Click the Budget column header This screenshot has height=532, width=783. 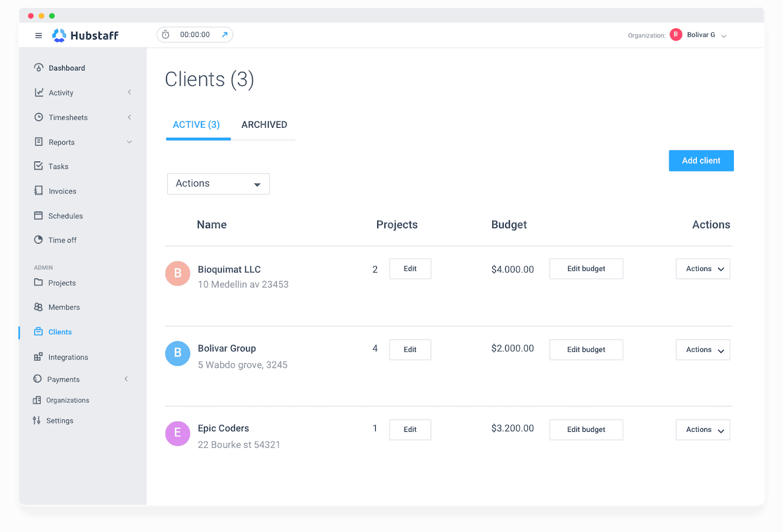pyautogui.click(x=509, y=225)
